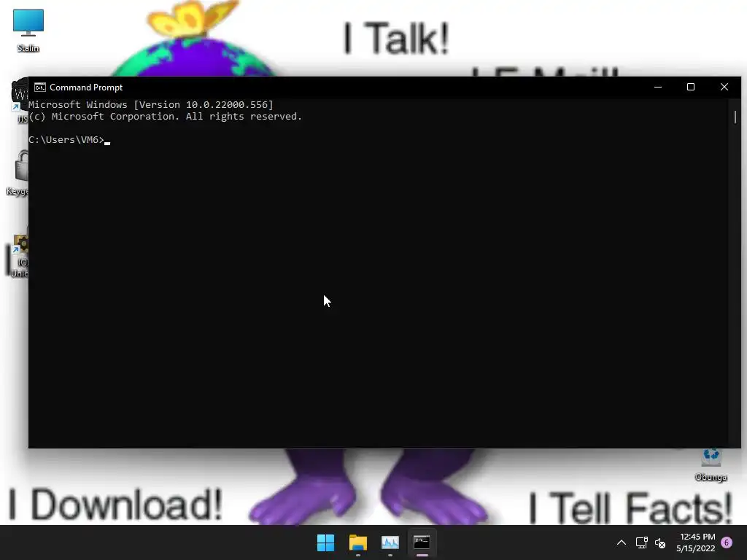Screen dimensions: 747x560
Task: Open the network status tray icon
Action: pos(641,542)
